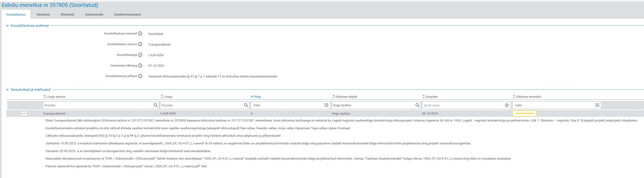Click the Lahendamiseks status badge
Screen dimensions: 644x178
pyautogui.click(x=524, y=113)
